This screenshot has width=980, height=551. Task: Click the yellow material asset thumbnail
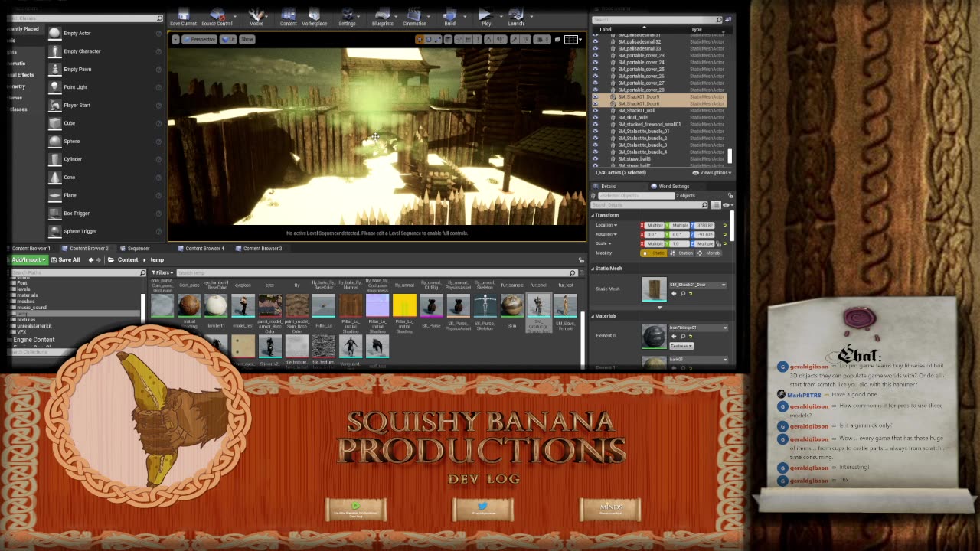point(404,305)
